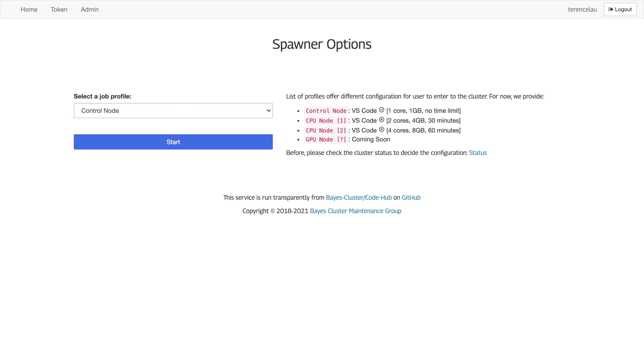The height and width of the screenshot is (356, 644).
Task: Open the cluster Status link
Action: click(478, 153)
